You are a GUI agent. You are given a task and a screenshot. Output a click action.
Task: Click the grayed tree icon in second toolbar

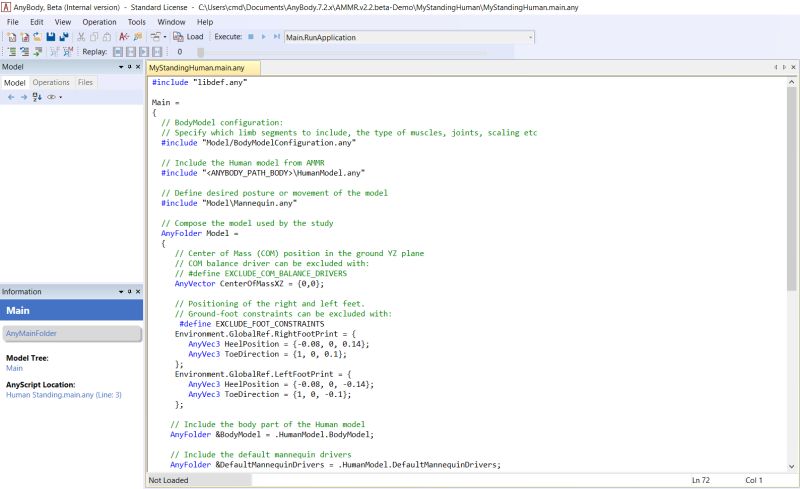pyautogui.click(x=55, y=52)
